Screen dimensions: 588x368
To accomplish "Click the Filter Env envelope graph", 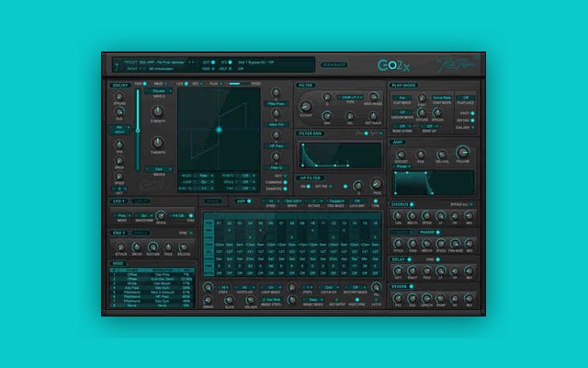I will tap(340, 155).
